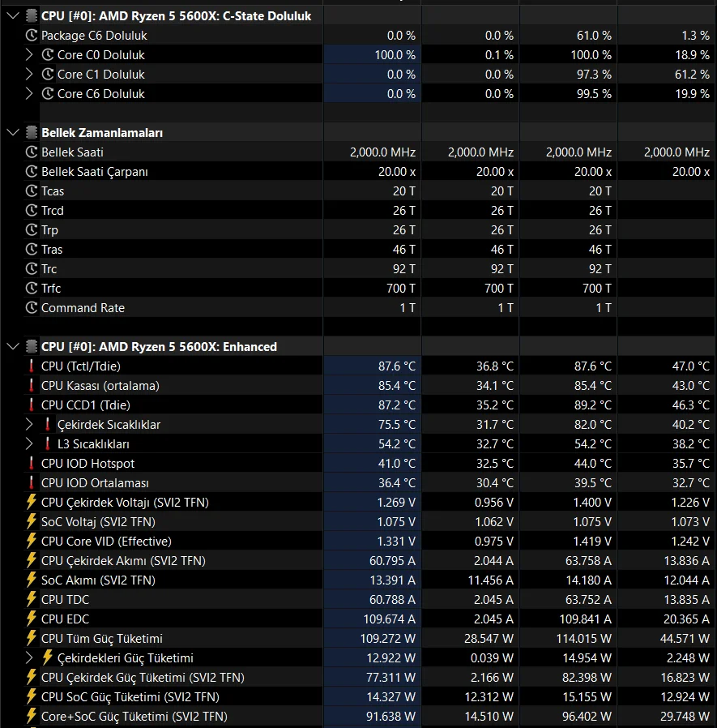
Task: Click the thermometer icon for CPU IOD Hotspot
Action: [31, 464]
